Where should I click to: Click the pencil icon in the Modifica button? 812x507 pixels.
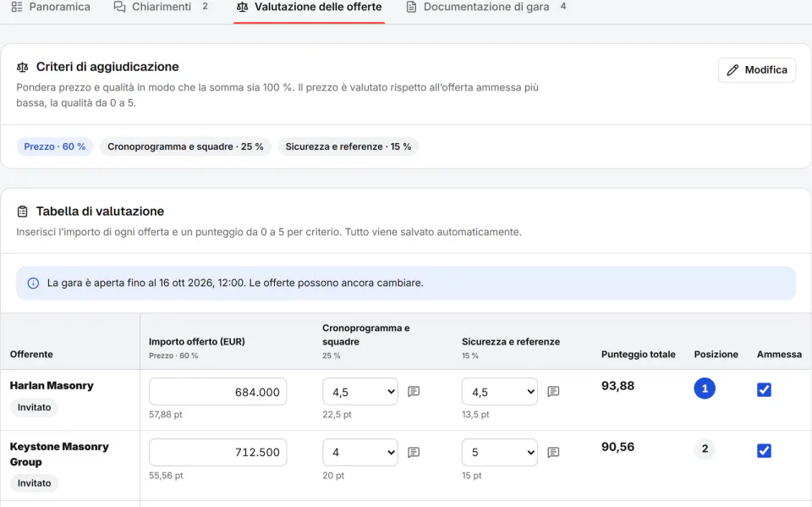point(732,70)
